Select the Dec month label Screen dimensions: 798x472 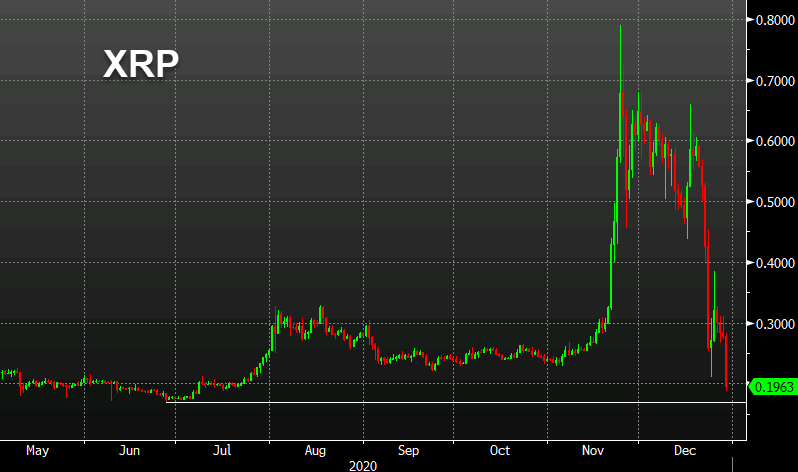coord(686,451)
